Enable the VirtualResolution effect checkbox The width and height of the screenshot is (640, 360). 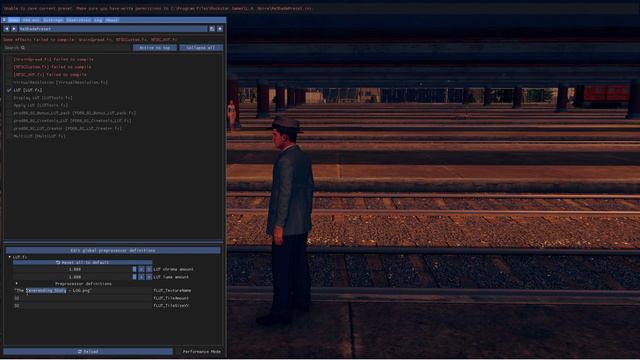(x=9, y=82)
